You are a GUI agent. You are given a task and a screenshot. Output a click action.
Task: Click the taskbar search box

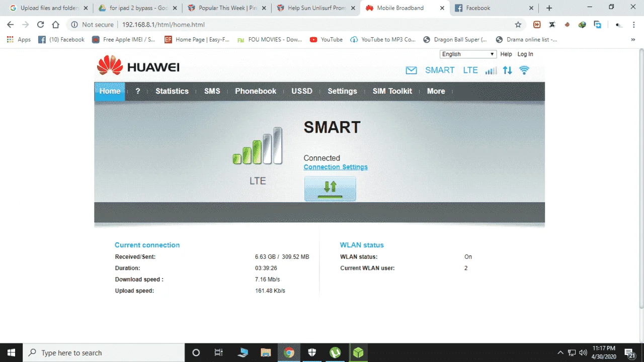pyautogui.click(x=104, y=352)
